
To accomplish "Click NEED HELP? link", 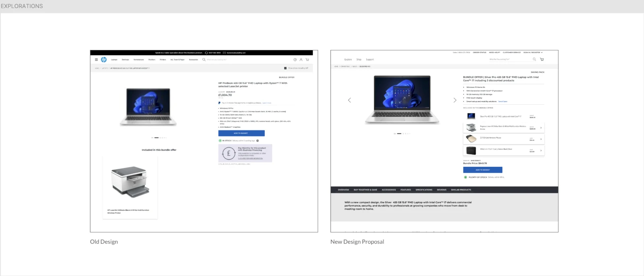I will pyautogui.click(x=494, y=52).
